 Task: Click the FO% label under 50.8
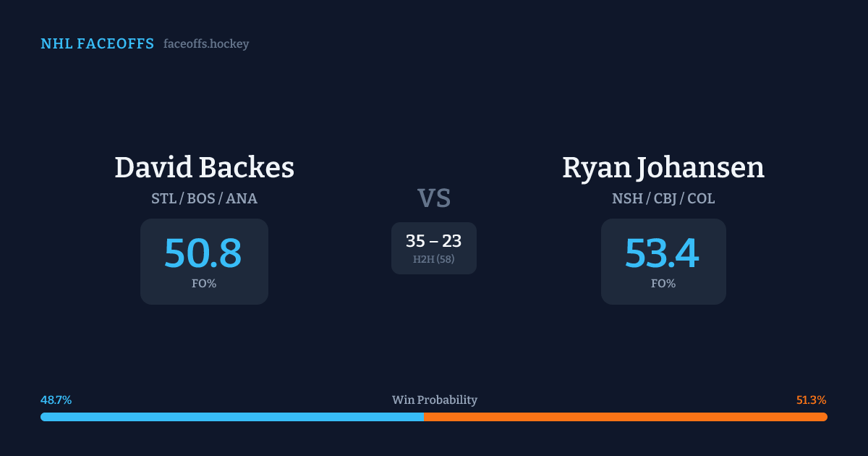coord(204,284)
